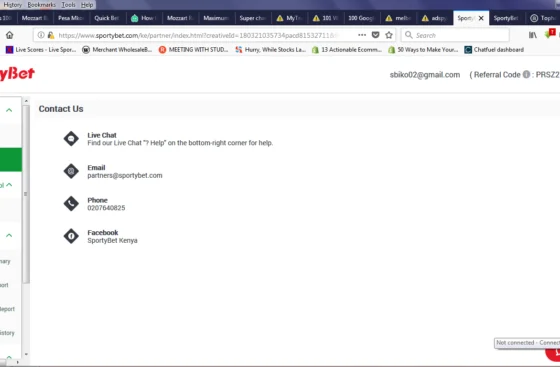Click the search magnifier icon
The image size is (560, 367).
pyautogui.click(x=409, y=35)
